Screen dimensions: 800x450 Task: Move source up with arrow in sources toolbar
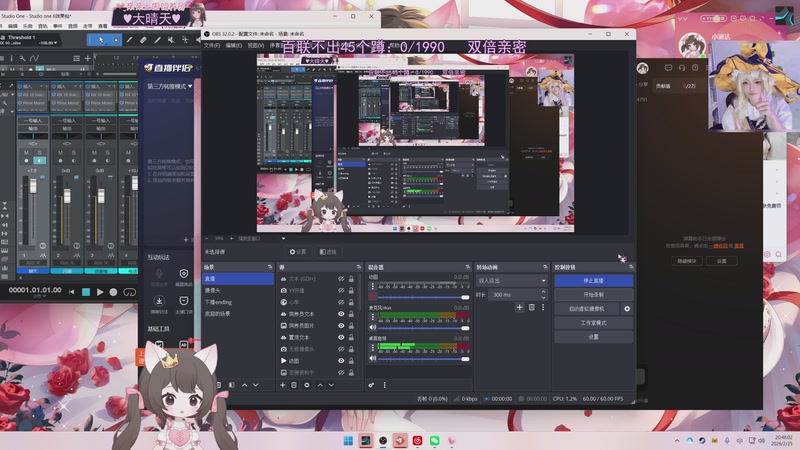[x=320, y=385]
